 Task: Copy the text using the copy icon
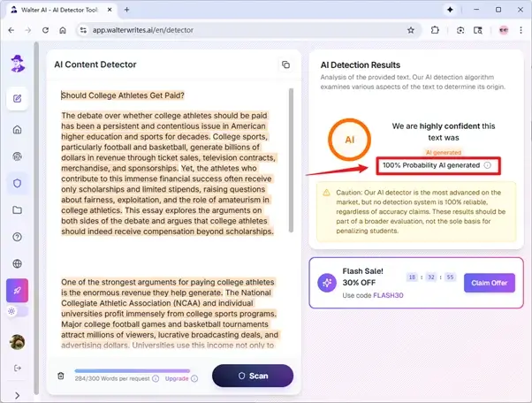285,65
